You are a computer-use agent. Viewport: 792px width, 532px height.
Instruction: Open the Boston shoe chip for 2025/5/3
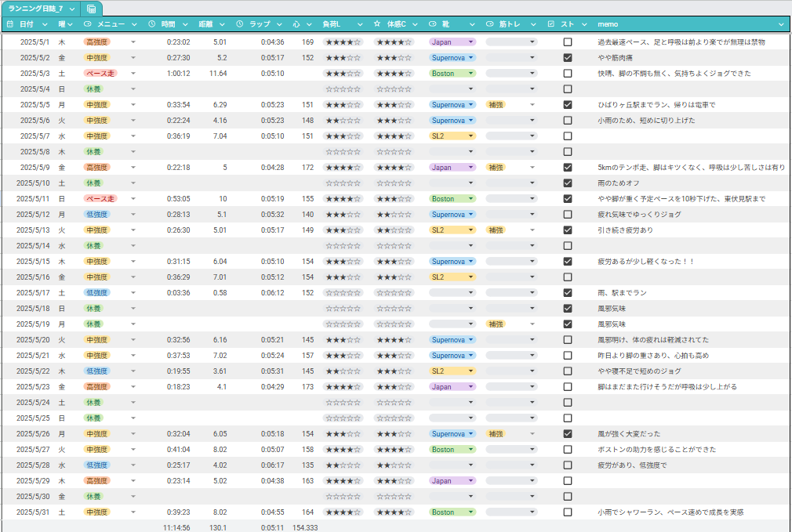click(452, 74)
